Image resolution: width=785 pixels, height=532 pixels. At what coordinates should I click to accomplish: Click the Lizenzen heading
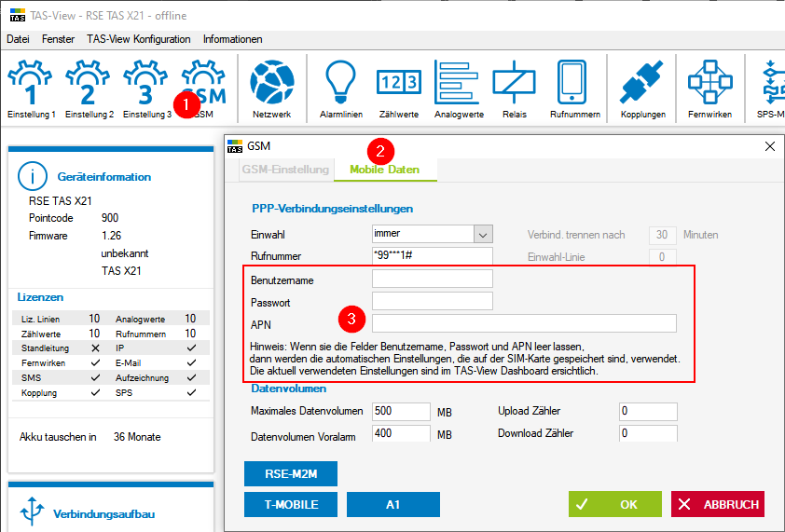pyautogui.click(x=40, y=297)
